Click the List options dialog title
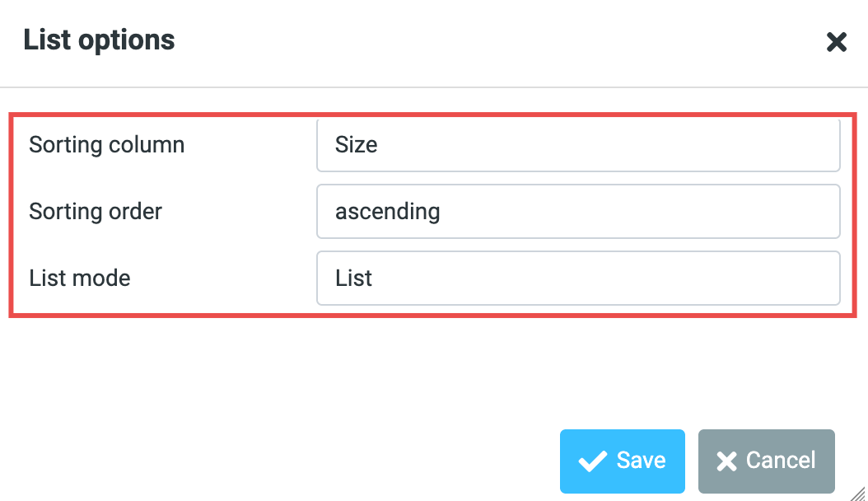The width and height of the screenshot is (868, 501). 99,40
